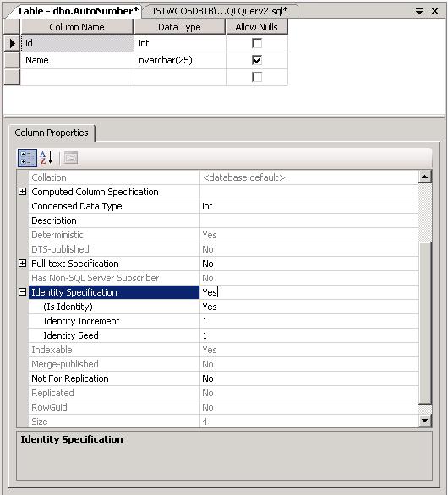Click the Full-text Specification No value

click(x=309, y=264)
